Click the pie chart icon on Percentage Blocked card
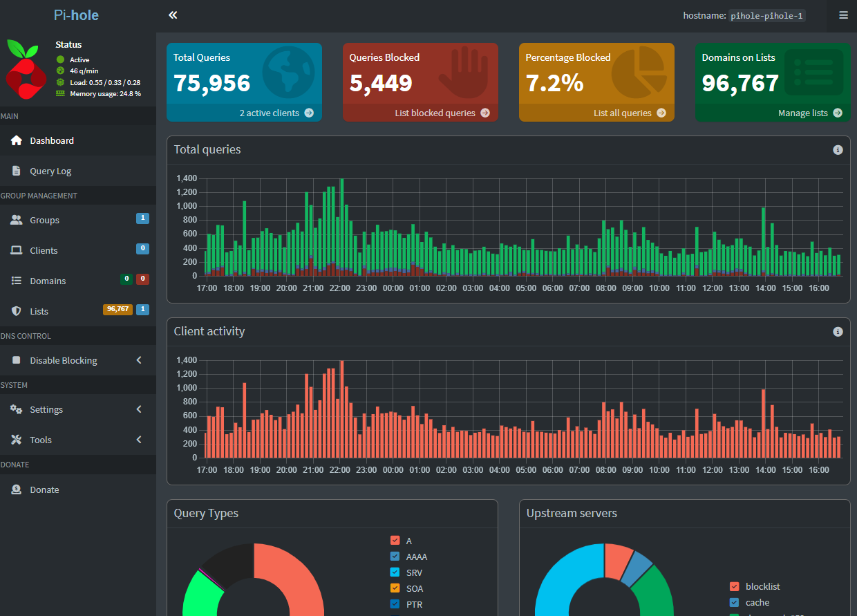This screenshot has width=857, height=616. point(641,73)
